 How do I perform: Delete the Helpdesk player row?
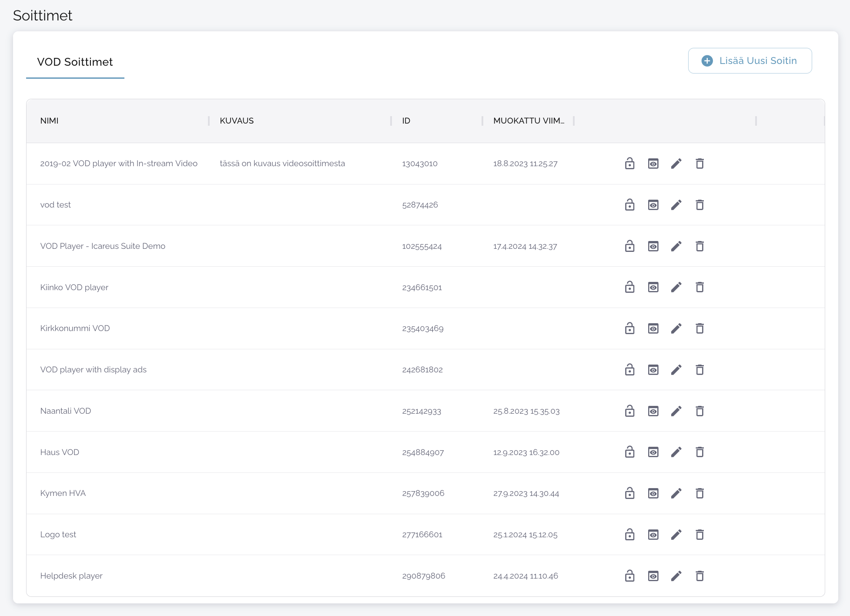pyautogui.click(x=699, y=576)
